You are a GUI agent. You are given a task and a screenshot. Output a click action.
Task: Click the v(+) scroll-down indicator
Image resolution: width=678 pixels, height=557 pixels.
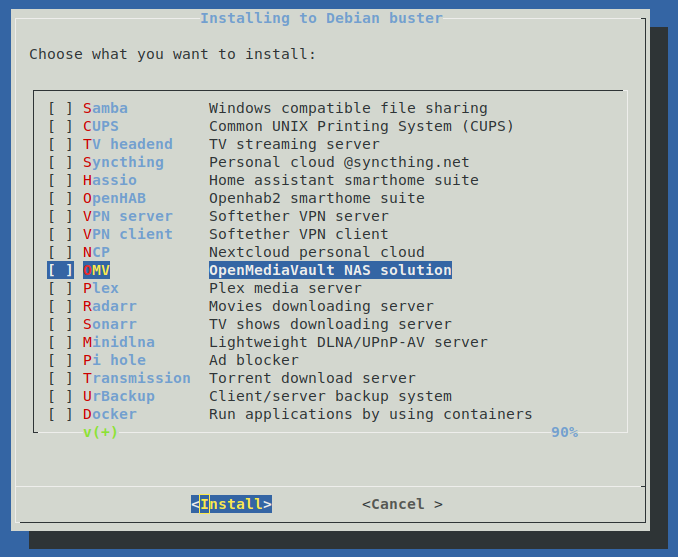point(100,432)
